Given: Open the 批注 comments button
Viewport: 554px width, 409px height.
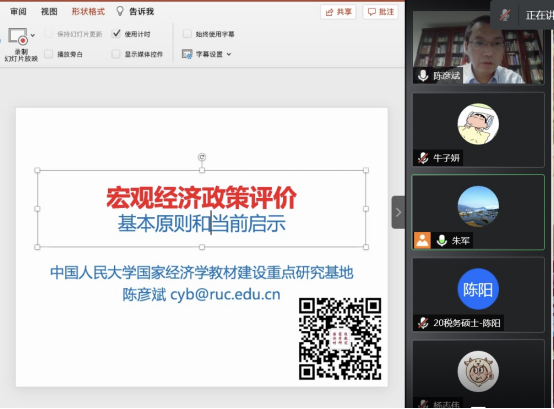Looking at the screenshot, I should click(381, 12).
